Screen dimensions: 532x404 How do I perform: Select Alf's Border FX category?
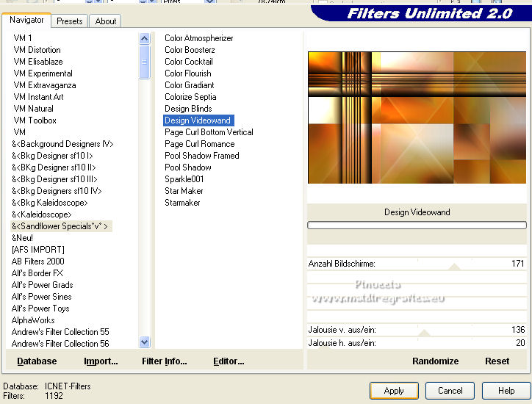[37, 273]
